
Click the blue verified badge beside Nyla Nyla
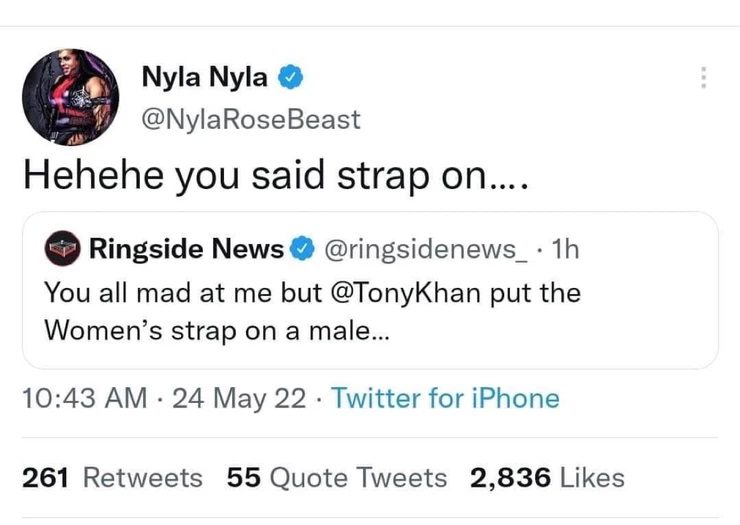coord(290,77)
